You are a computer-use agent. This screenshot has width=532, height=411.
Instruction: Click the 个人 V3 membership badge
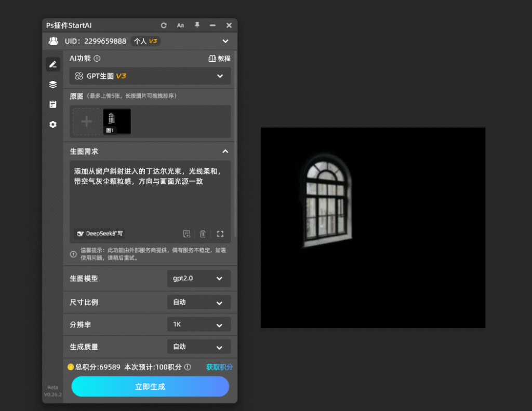click(x=145, y=41)
